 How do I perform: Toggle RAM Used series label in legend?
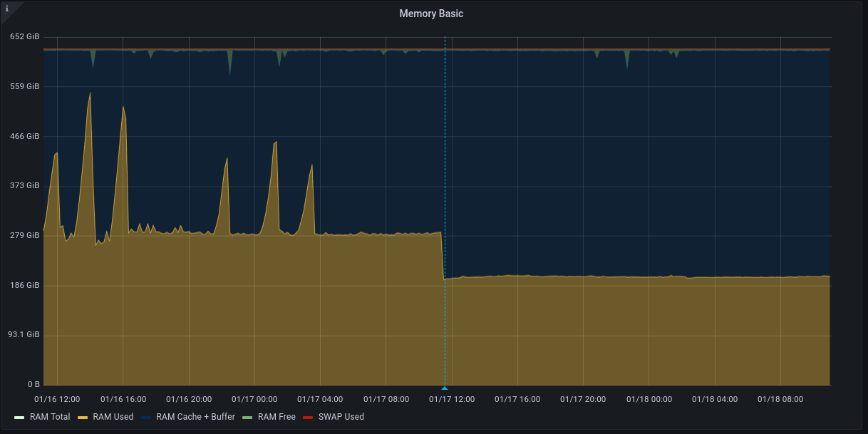point(113,417)
